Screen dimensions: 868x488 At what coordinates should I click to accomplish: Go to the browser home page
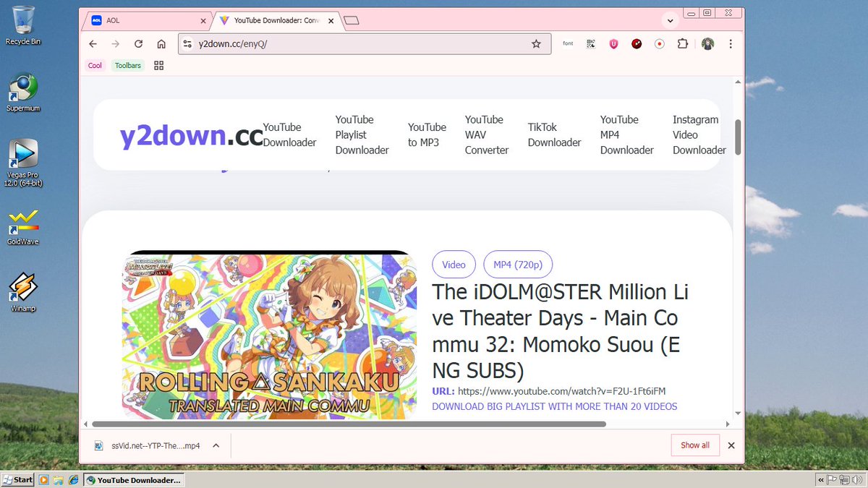(x=161, y=43)
